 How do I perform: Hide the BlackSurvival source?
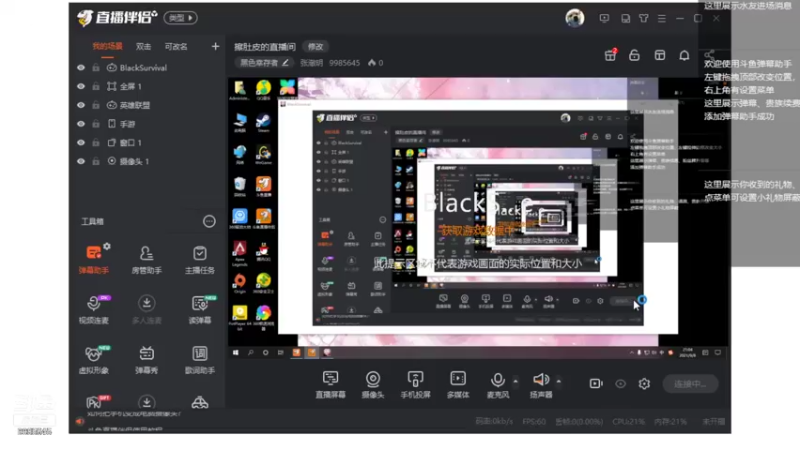(x=81, y=67)
